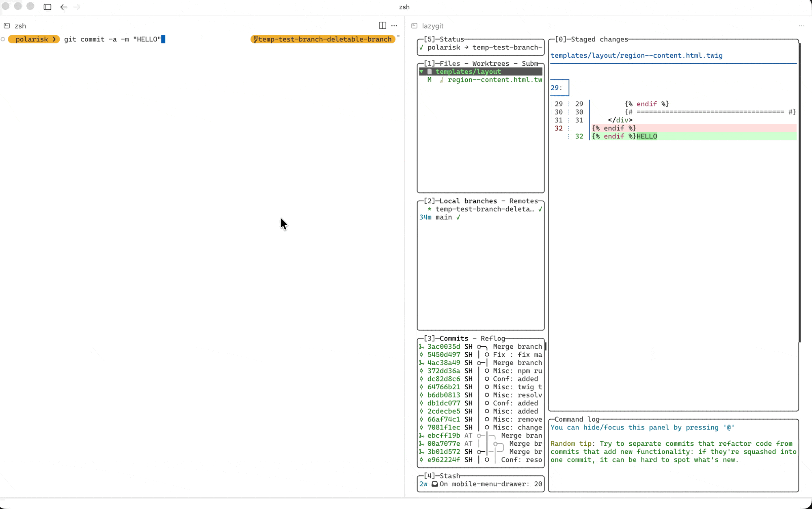The width and height of the screenshot is (812, 509).
Task: Open the lazygit pane more options menu
Action: pyautogui.click(x=801, y=26)
